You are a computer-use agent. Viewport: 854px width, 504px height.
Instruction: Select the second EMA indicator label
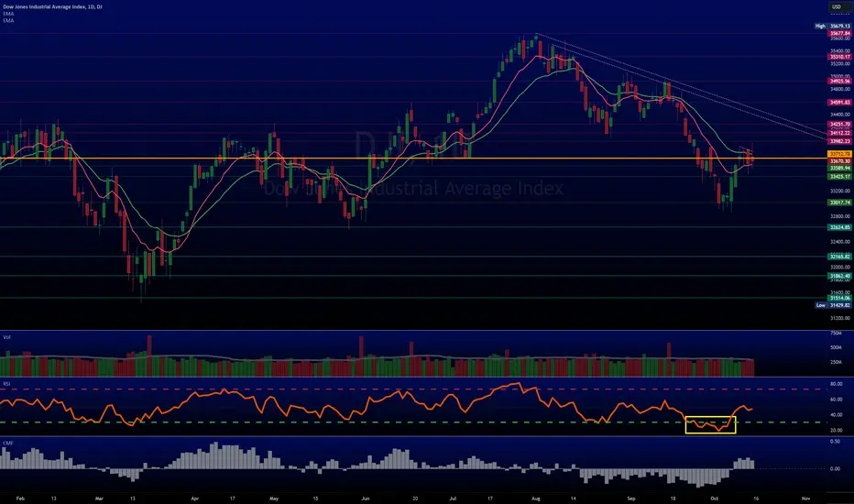click(9, 20)
